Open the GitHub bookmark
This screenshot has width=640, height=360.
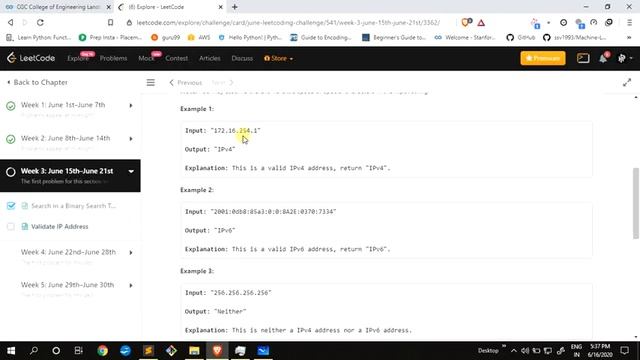pyautogui.click(x=520, y=38)
